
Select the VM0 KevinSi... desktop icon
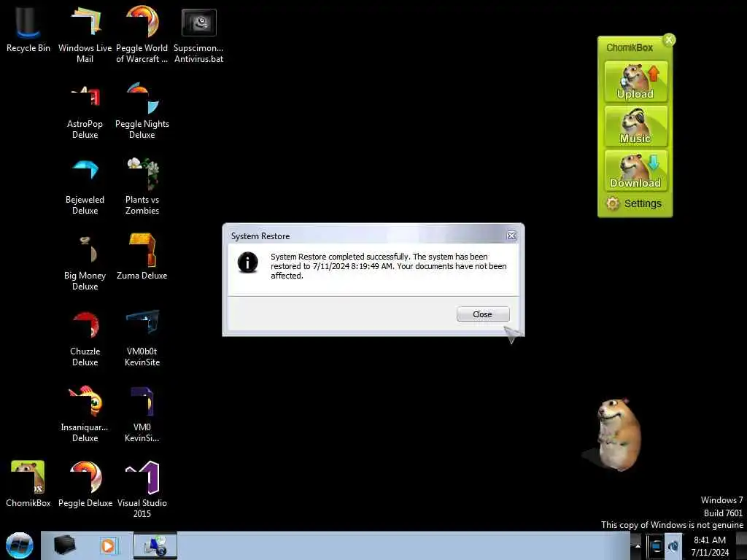[x=142, y=413]
